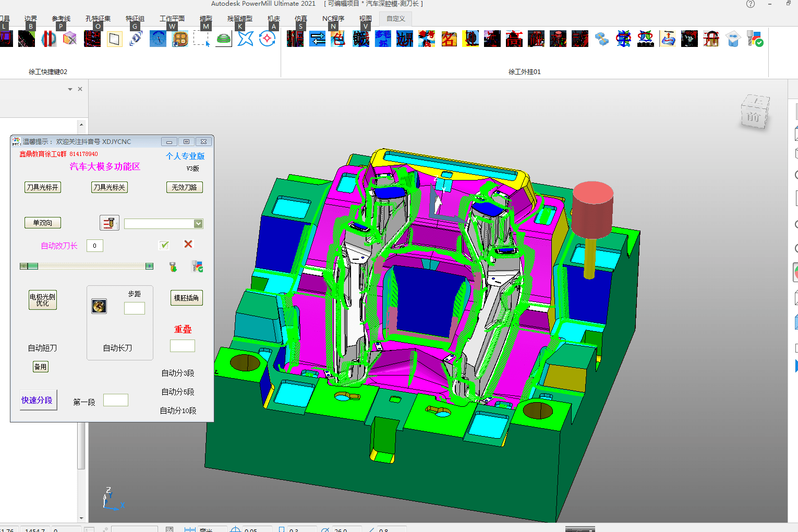Screen dimensions: 798x532
Task: Click the blue swap arrows toolbar icon
Action: tap(317, 39)
